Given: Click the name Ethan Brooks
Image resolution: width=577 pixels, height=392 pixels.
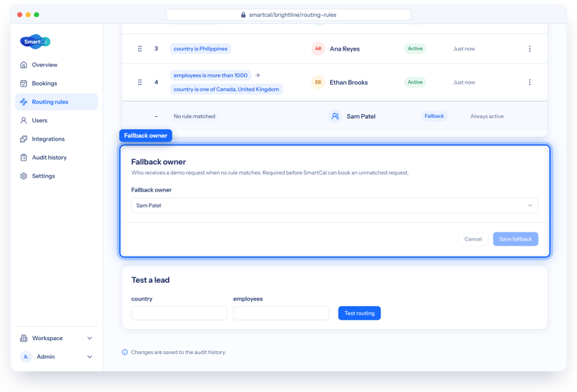Looking at the screenshot, I should point(349,82).
